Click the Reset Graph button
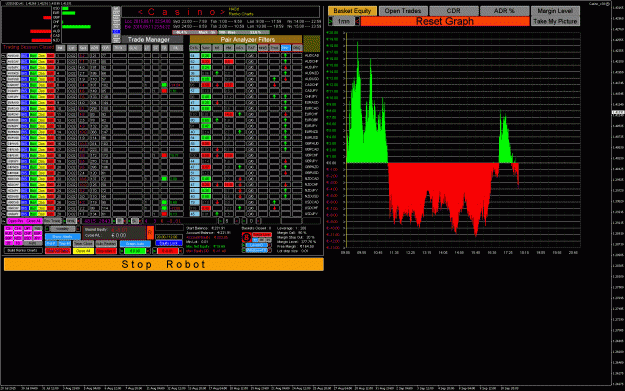The height and width of the screenshot is (391, 625). [x=445, y=21]
